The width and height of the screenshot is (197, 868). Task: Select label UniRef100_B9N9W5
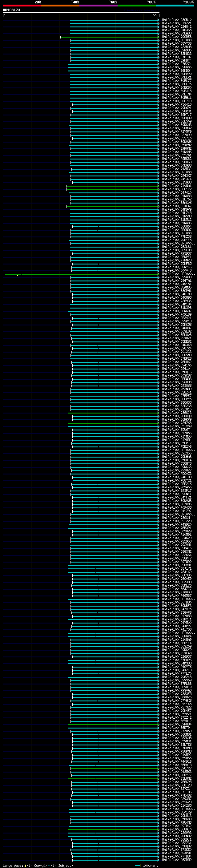pyautogui.click(x=176, y=50)
